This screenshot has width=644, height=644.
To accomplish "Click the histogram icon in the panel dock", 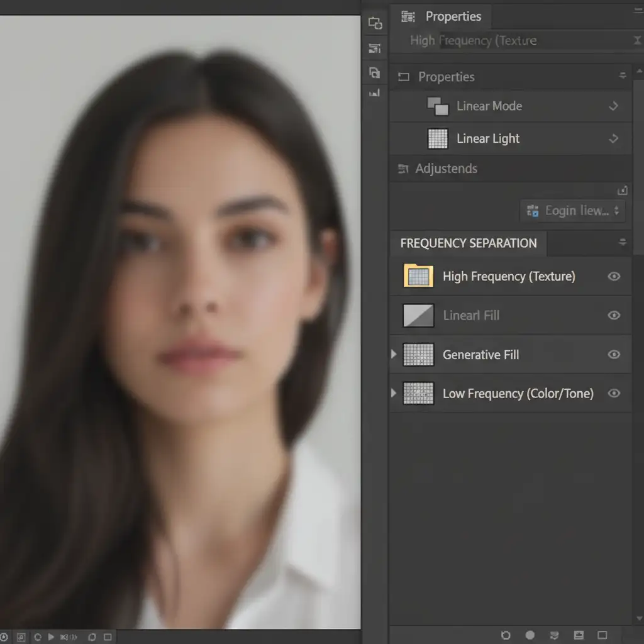I will tap(375, 93).
